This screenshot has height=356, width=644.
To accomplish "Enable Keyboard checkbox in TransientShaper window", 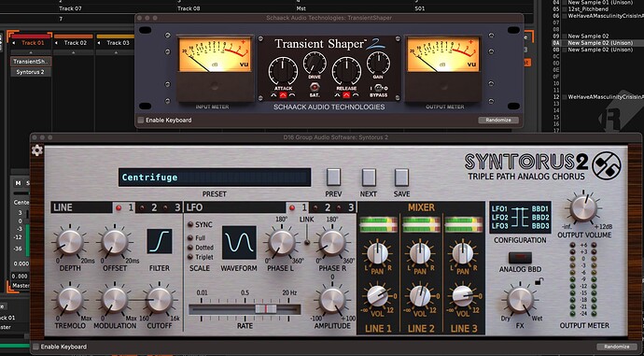I will click(141, 120).
